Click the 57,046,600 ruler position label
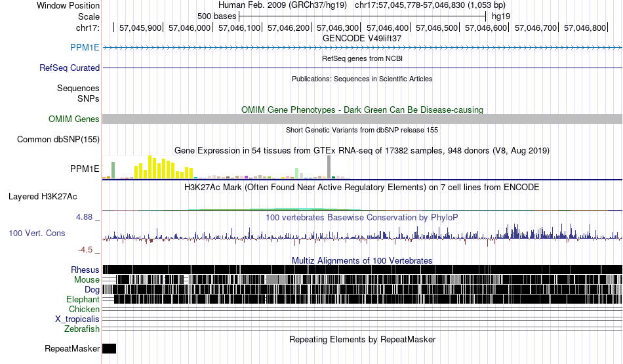The image size is (623, 364). 486,28
